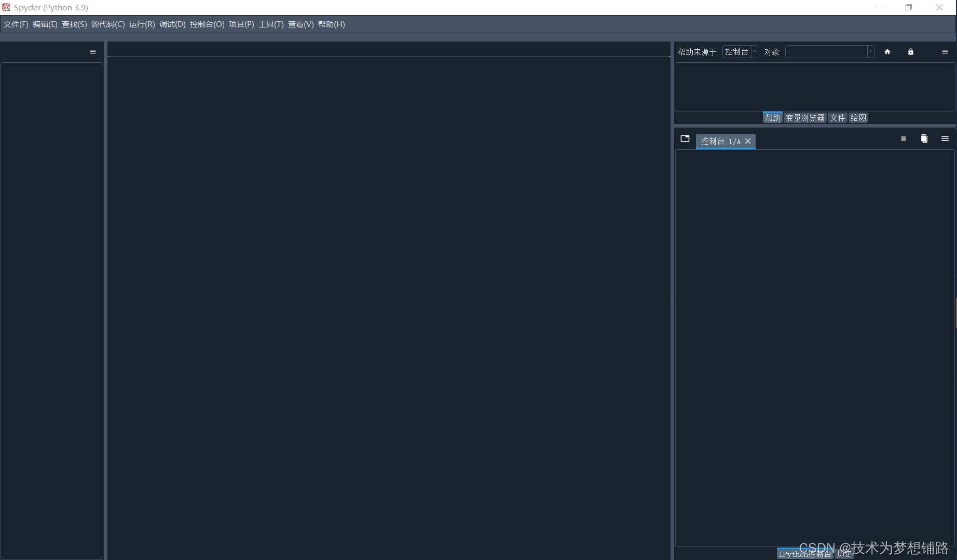Screen dimensions: 957x560
Task: Minimize the Spyder window
Action: click(x=879, y=7)
